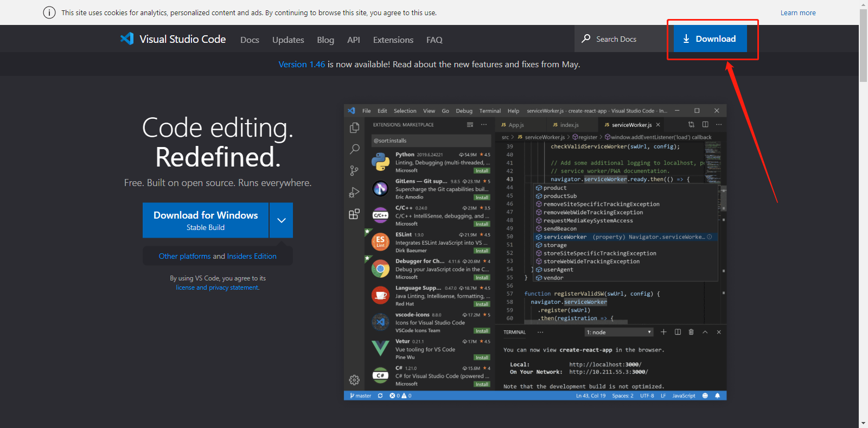Click the split terminal icon
The image size is (868, 428).
678,332
